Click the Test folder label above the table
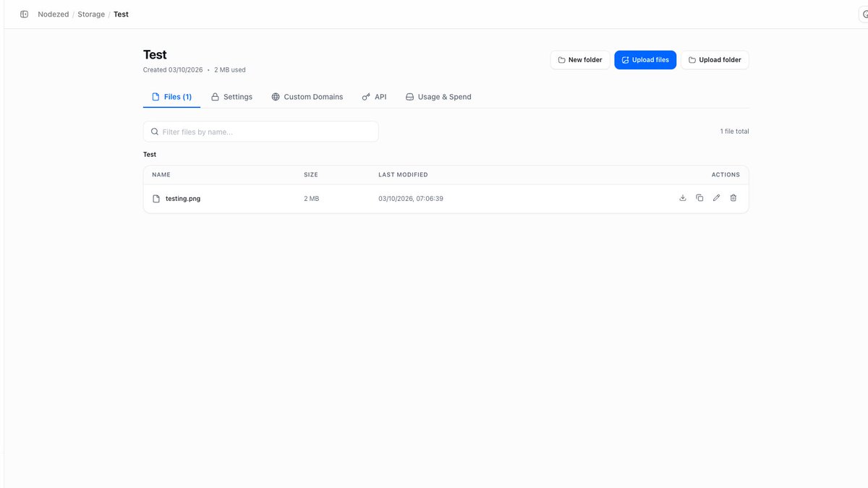 coord(150,155)
